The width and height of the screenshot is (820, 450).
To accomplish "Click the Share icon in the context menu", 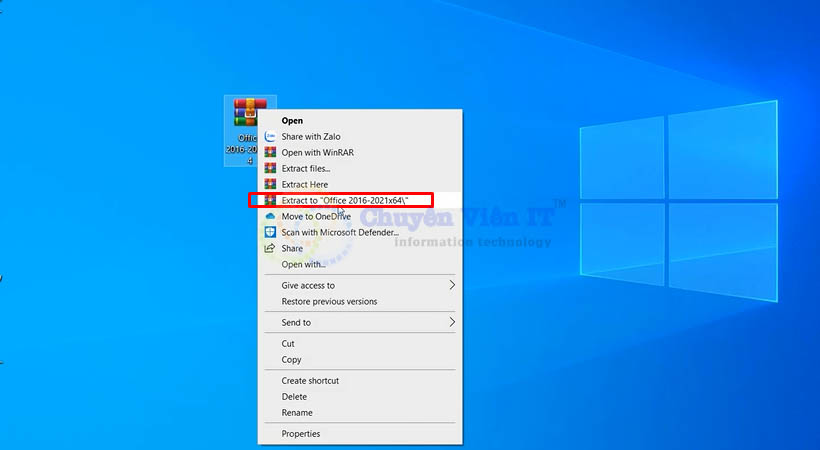I will click(270, 248).
